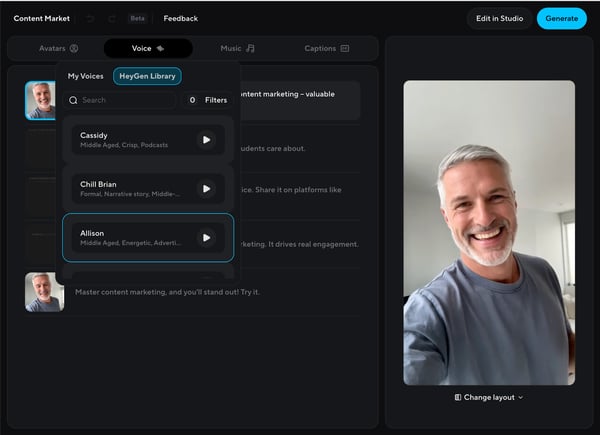Play the Cassidy voice preview
Viewport: 600px width, 435px height.
pos(206,140)
